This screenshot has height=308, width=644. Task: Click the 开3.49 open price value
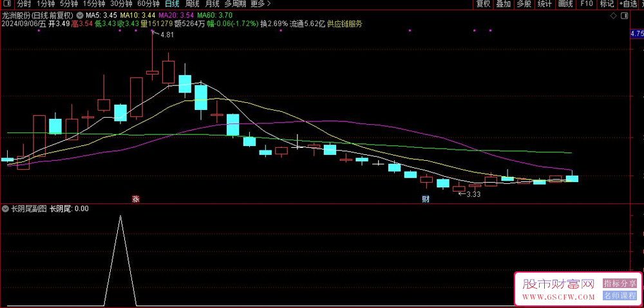pos(59,24)
